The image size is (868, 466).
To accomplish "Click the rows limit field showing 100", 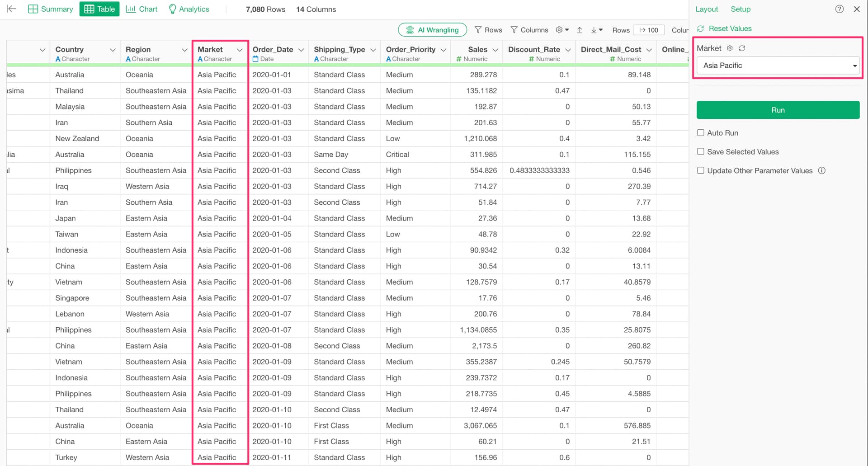I will (x=649, y=30).
